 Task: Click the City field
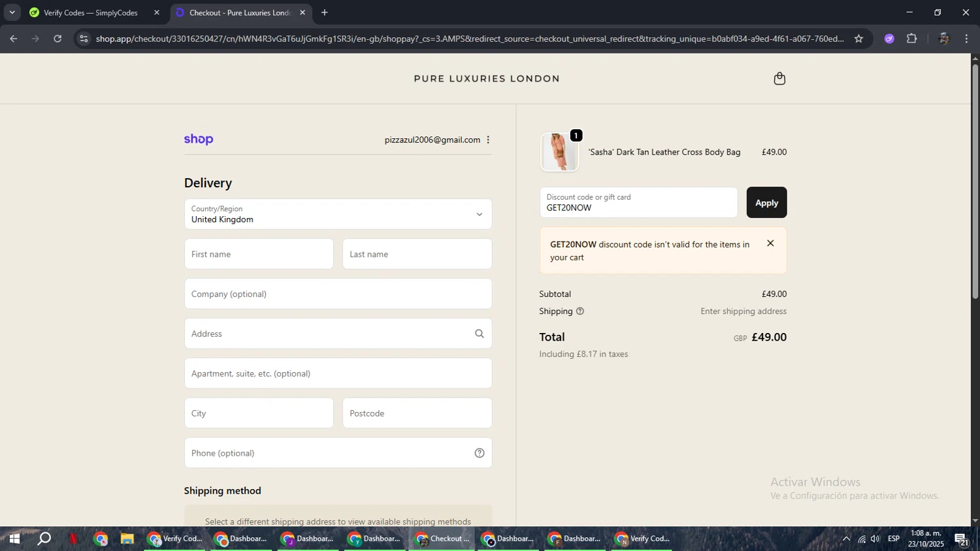tap(259, 413)
